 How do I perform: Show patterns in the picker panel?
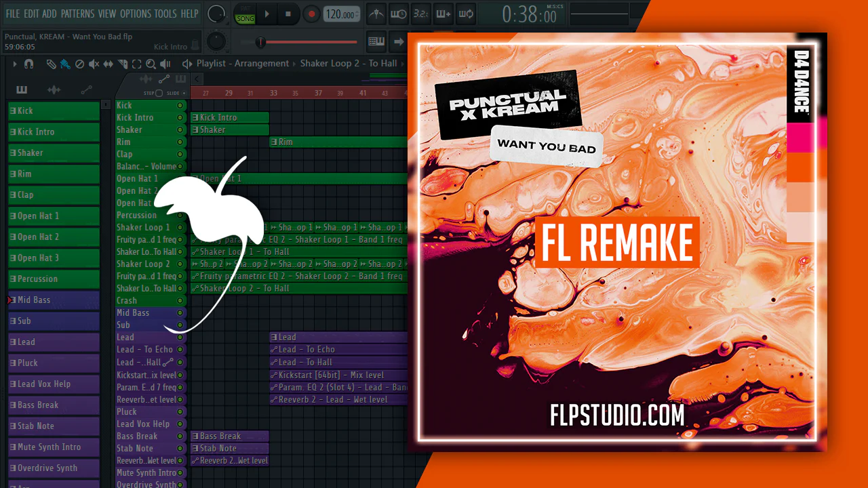pos(22,89)
